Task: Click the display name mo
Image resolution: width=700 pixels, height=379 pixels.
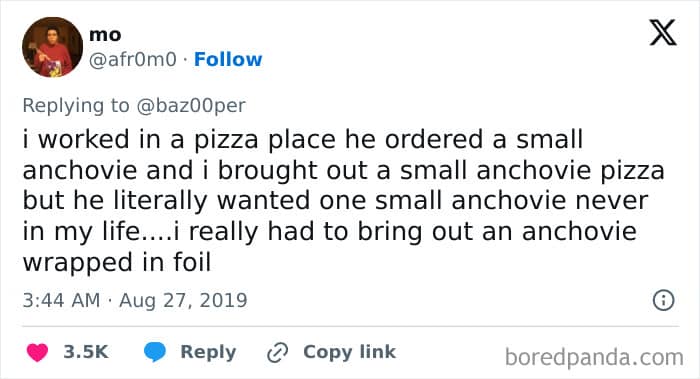Action: (x=105, y=35)
